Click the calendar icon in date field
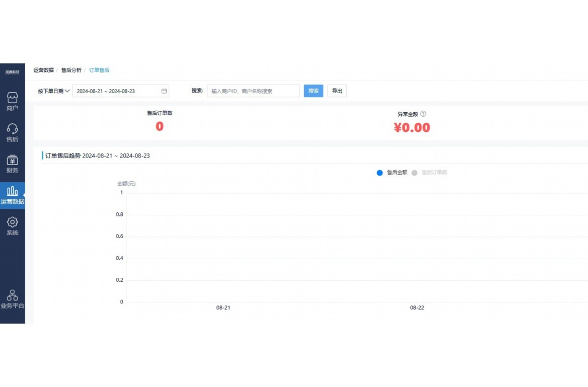The height and width of the screenshot is (387, 588). click(164, 91)
